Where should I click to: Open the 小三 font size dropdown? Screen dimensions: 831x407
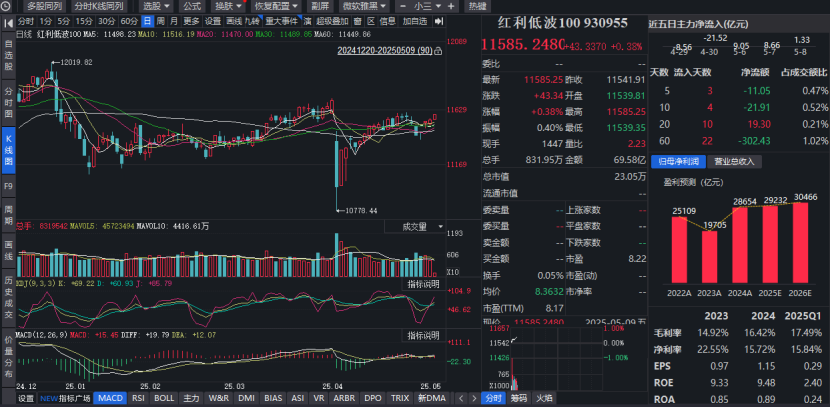click(x=427, y=6)
